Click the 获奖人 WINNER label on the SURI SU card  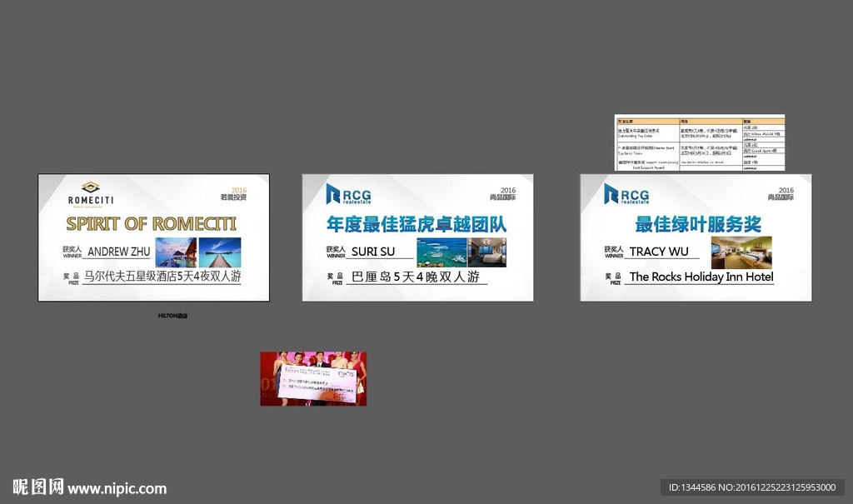[336, 252]
